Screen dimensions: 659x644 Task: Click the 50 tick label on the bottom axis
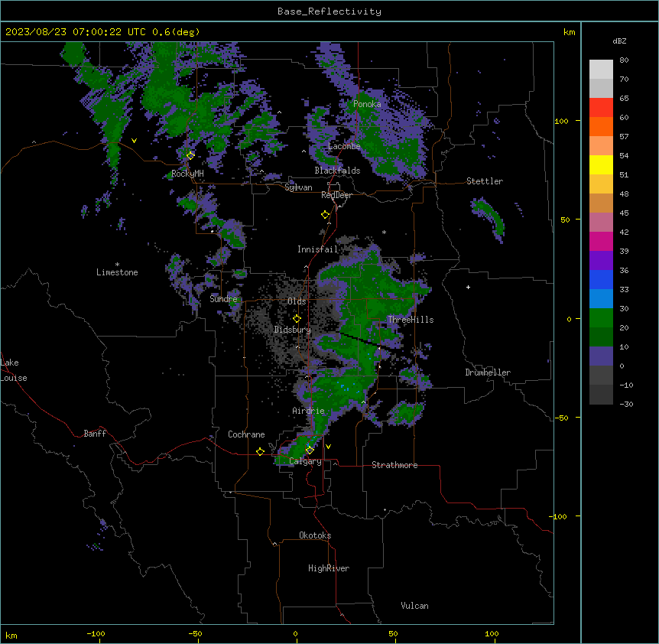pyautogui.click(x=394, y=634)
